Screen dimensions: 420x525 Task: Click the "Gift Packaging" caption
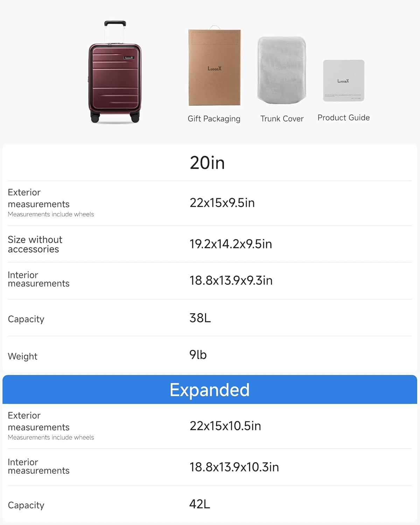point(214,119)
